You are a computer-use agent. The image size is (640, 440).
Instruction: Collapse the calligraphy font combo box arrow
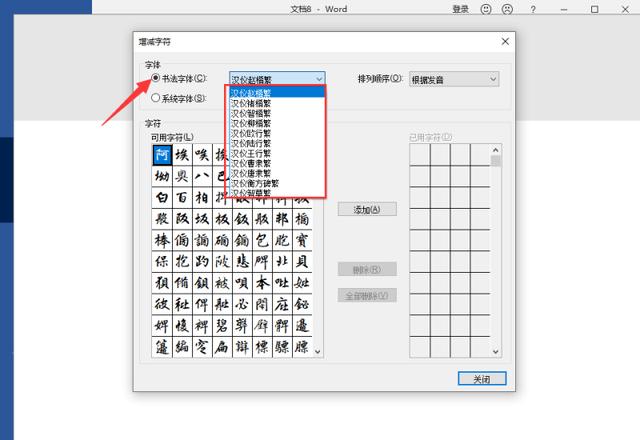coord(319,79)
